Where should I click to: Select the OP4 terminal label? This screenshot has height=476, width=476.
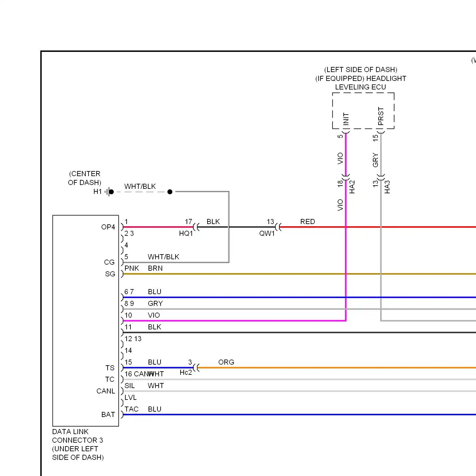pos(108,227)
